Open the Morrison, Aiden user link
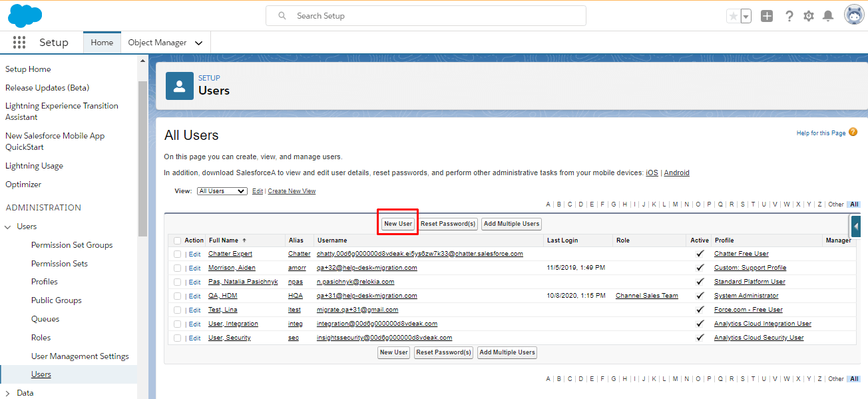 pyautogui.click(x=232, y=268)
